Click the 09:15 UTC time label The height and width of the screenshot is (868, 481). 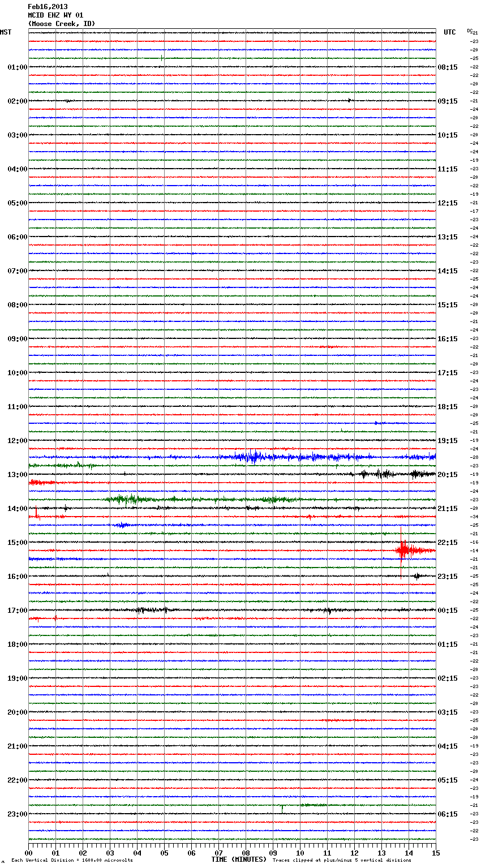pos(448,101)
